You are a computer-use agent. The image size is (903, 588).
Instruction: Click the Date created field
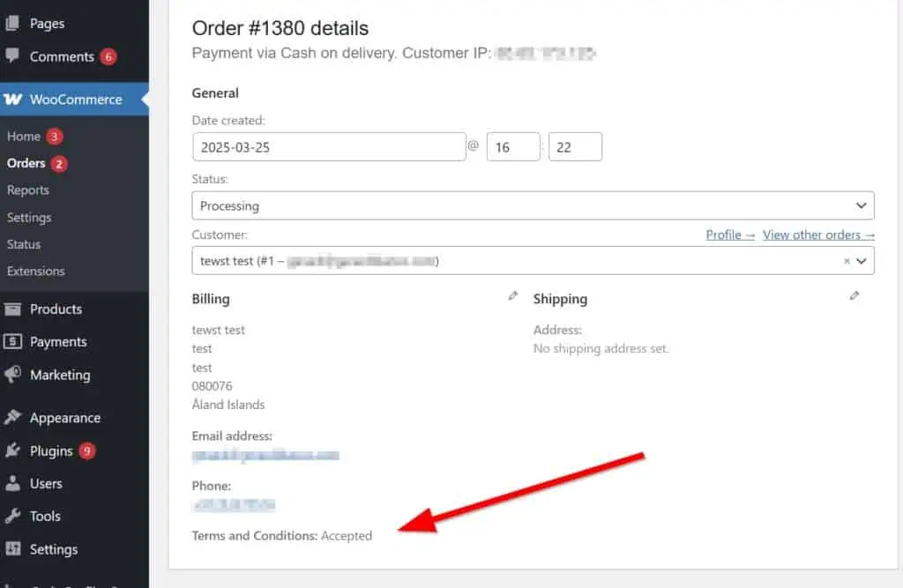(x=329, y=147)
